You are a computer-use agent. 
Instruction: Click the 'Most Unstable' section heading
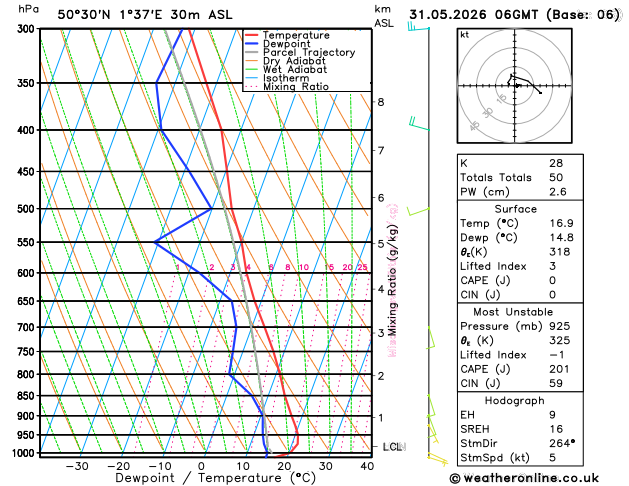(513, 312)
